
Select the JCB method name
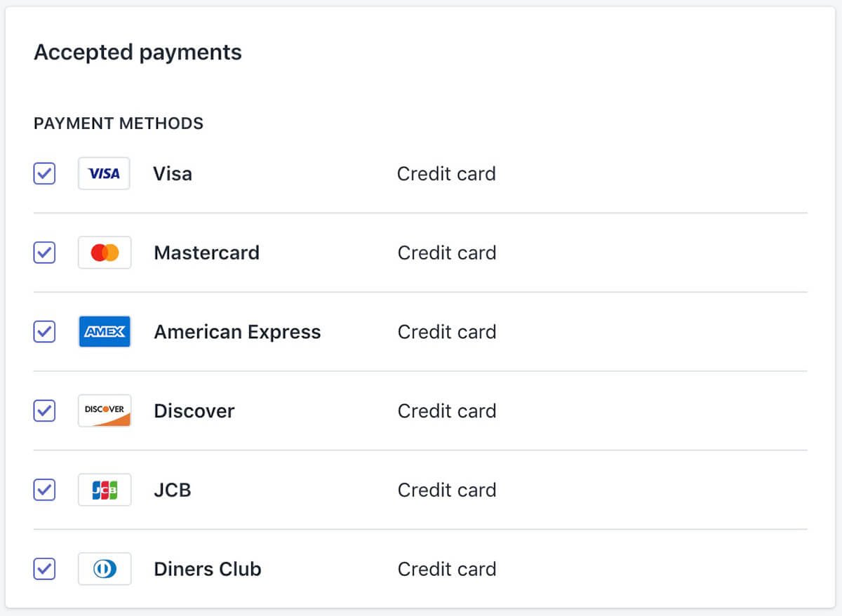(x=172, y=490)
